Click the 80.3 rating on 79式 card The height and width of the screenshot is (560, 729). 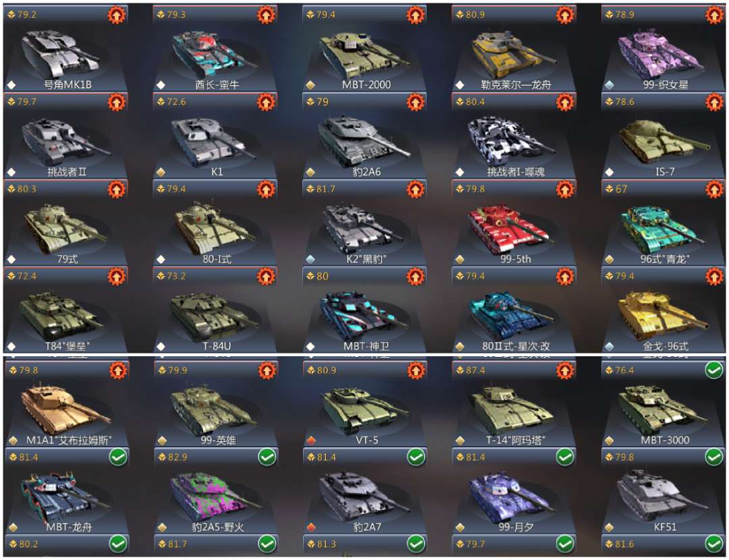(x=27, y=189)
